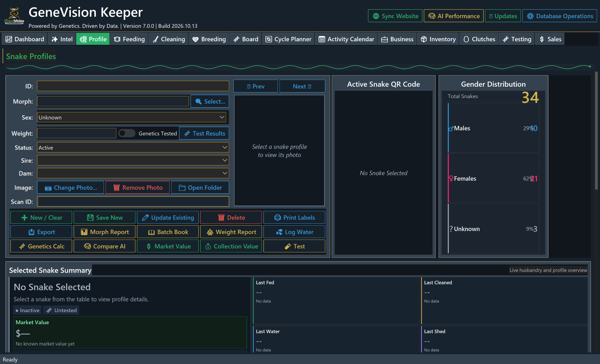Click the chart icon on Morph Report
600x364 pixels.
click(84, 232)
